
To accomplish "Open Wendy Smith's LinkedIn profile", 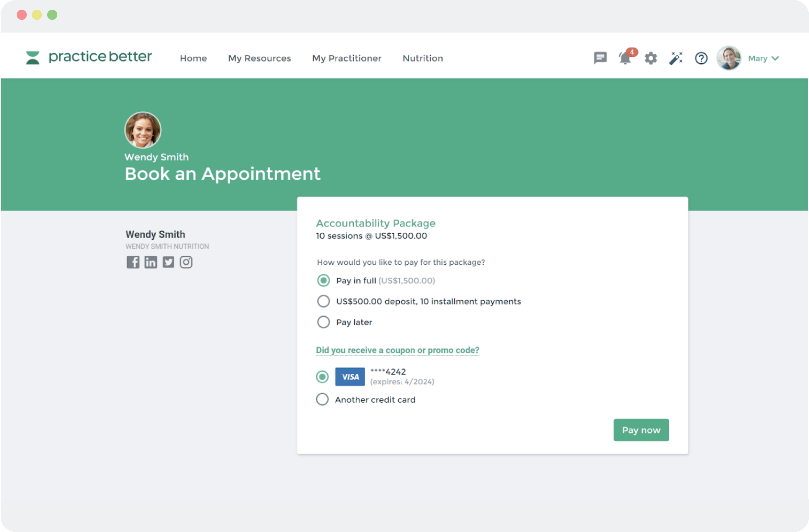I will pos(150,262).
